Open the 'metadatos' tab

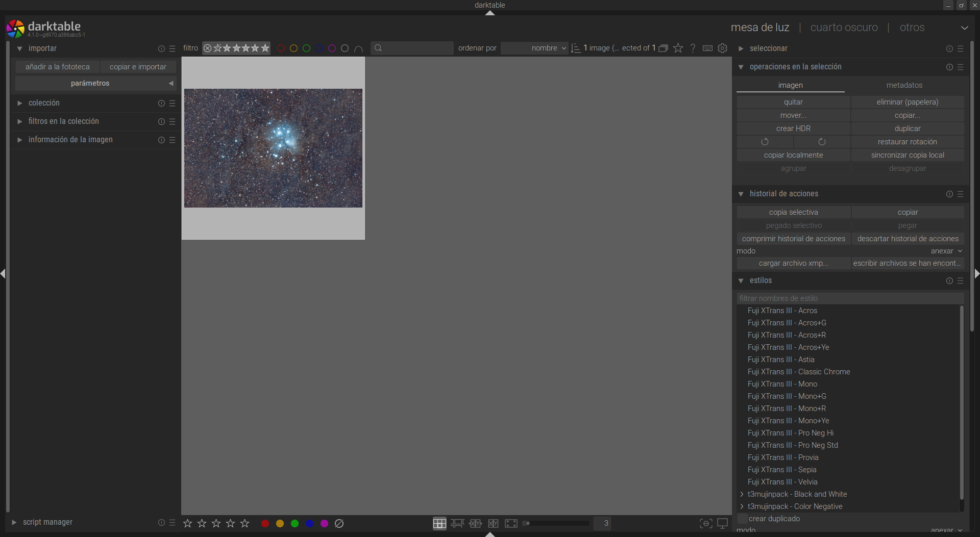pos(904,85)
